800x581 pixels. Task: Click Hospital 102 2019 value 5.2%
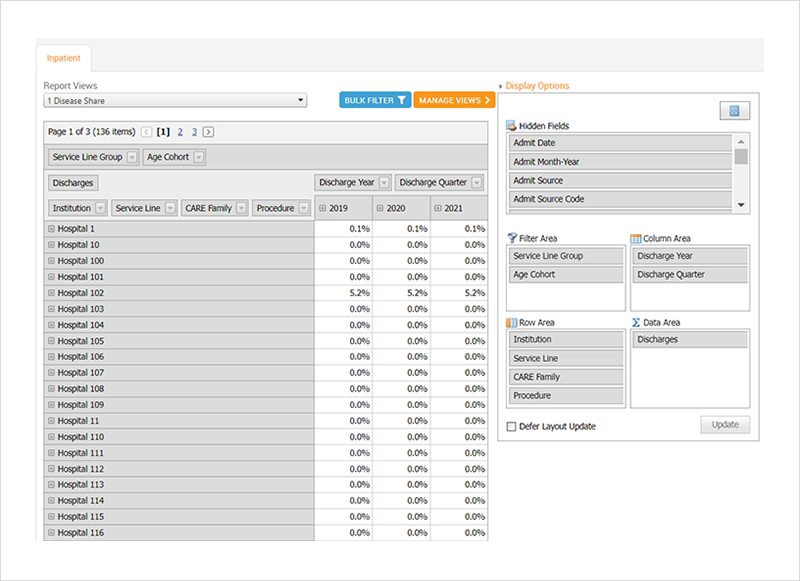click(359, 293)
